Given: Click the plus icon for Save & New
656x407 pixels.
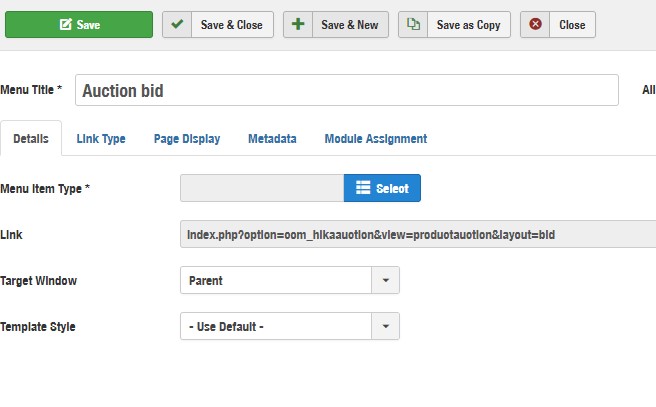Looking at the screenshot, I should (298, 25).
